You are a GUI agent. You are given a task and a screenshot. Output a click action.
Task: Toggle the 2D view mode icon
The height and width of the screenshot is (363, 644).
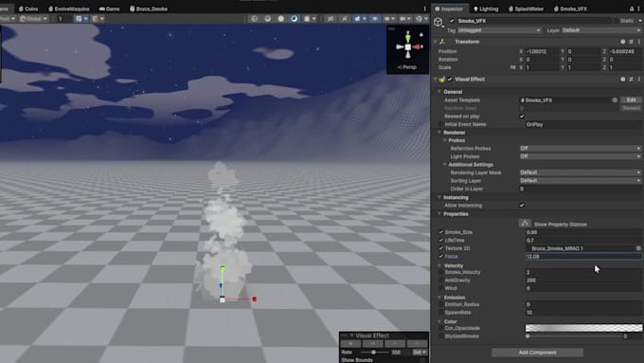(x=268, y=19)
